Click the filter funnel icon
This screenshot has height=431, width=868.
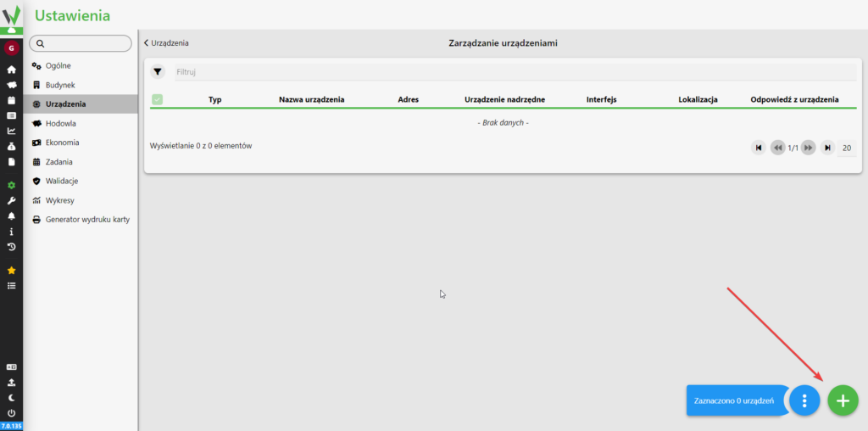(x=158, y=72)
